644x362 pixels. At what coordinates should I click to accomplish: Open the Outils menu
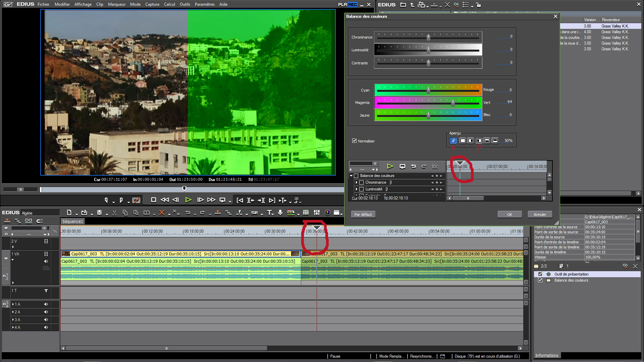(185, 4)
